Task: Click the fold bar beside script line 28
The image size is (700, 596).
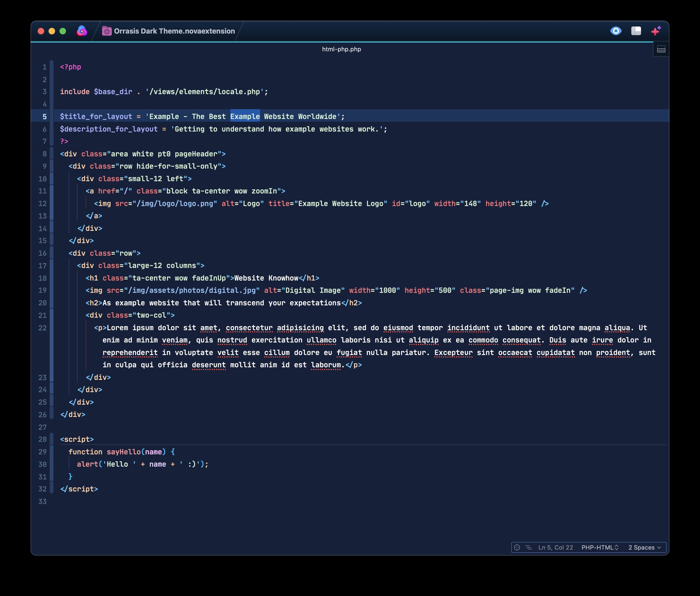Action: tap(52, 439)
